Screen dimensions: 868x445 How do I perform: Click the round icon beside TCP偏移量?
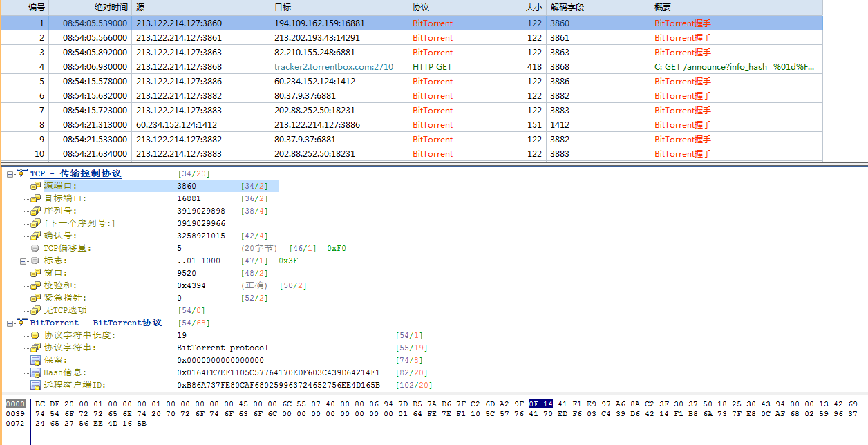coord(36,248)
